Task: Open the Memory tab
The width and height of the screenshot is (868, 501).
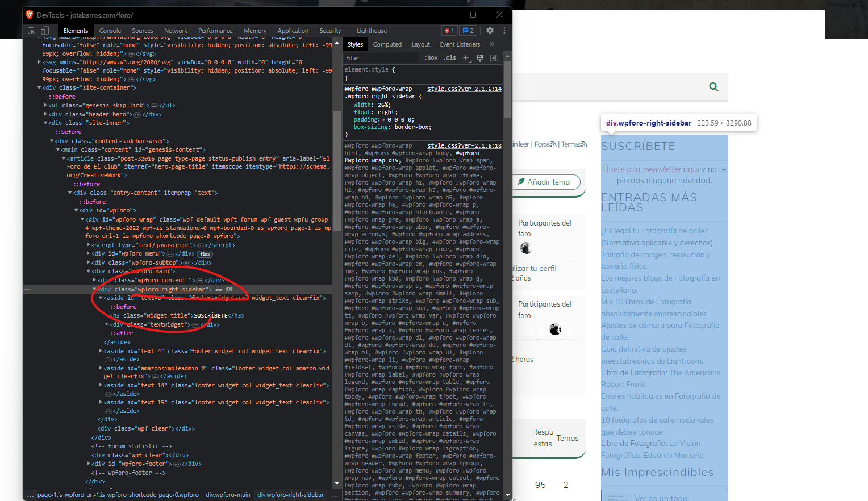Action: pos(255,31)
